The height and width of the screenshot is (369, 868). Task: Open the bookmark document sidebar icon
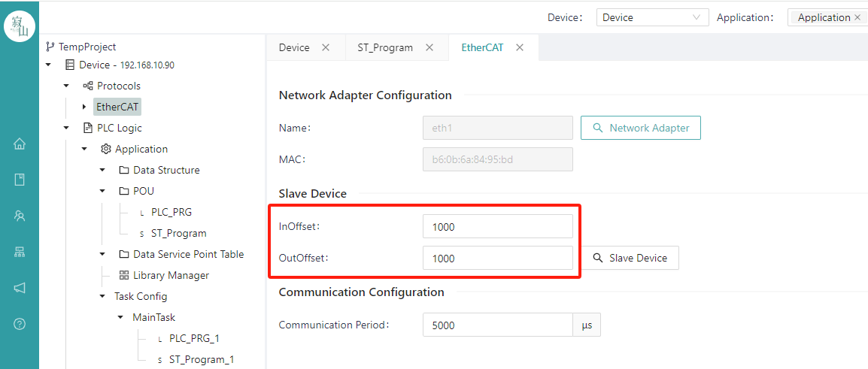click(20, 180)
